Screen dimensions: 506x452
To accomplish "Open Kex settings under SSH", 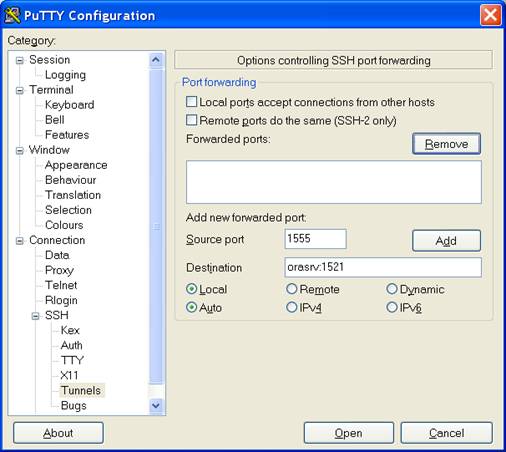I will click(70, 330).
